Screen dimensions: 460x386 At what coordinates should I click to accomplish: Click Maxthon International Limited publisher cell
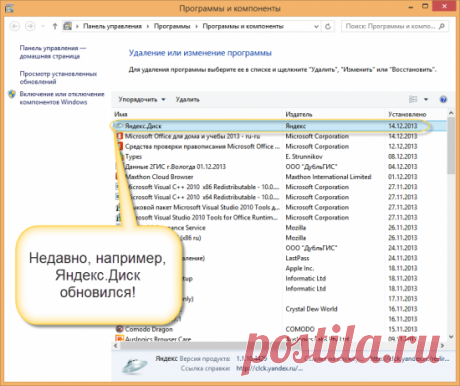[x=328, y=177]
